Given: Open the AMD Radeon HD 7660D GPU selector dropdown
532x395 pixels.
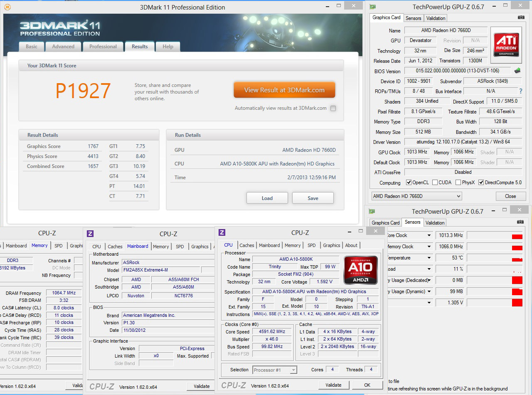Looking at the screenshot, I should 416,196.
